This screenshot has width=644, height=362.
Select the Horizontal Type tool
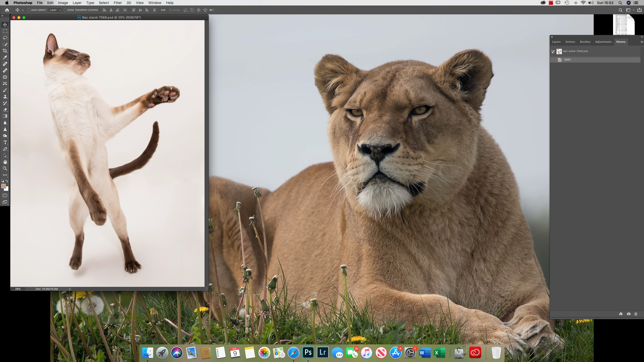pos(5,143)
